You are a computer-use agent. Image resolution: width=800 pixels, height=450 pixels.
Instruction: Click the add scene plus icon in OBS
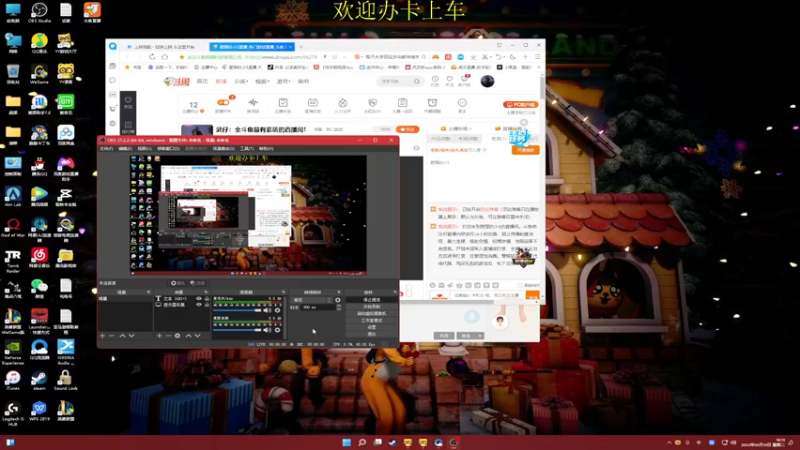(103, 336)
